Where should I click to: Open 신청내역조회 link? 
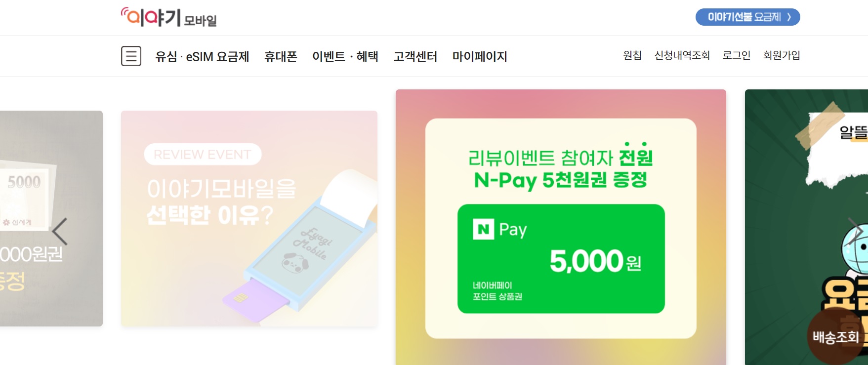click(682, 55)
